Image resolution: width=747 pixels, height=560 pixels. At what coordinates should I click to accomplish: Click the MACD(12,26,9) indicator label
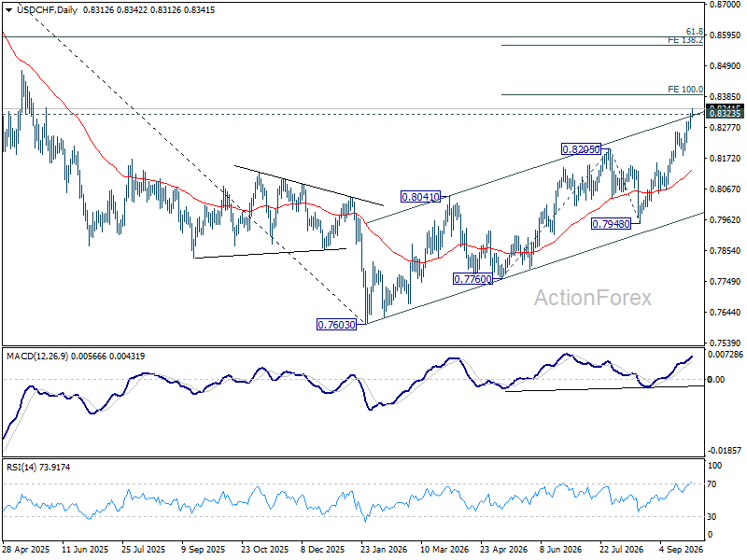37,357
